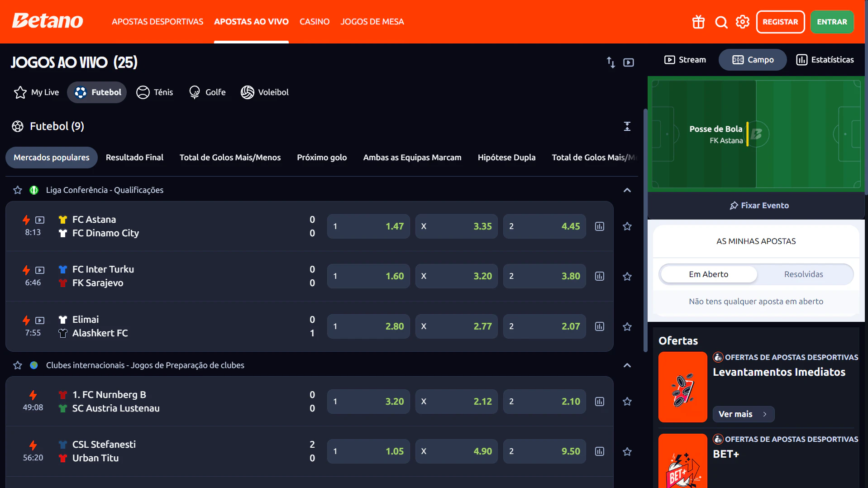Click the Futebol section ball icon
The height and width of the screenshot is (488, 868).
click(18, 126)
